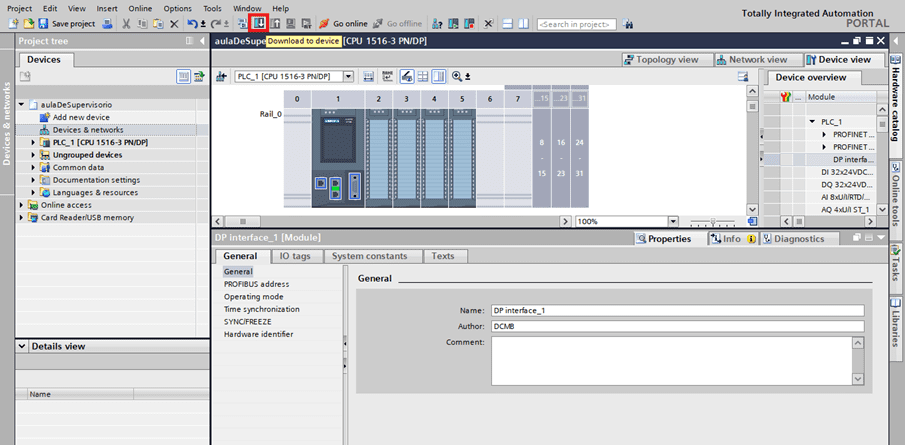Click Go online in the toolbar

point(343,24)
